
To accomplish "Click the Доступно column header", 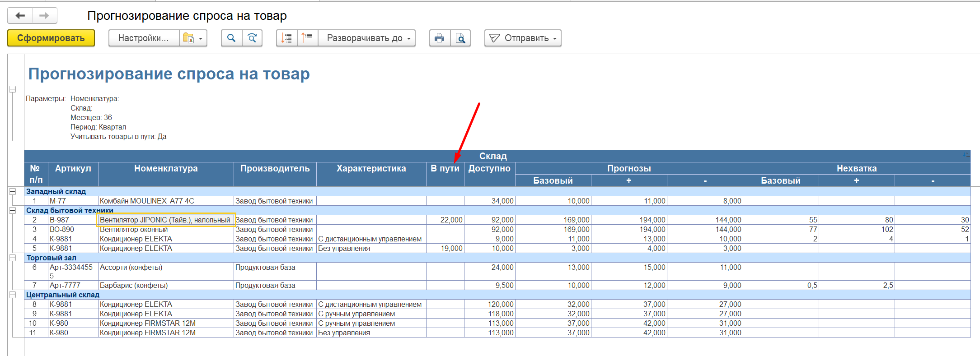I will [x=489, y=174].
